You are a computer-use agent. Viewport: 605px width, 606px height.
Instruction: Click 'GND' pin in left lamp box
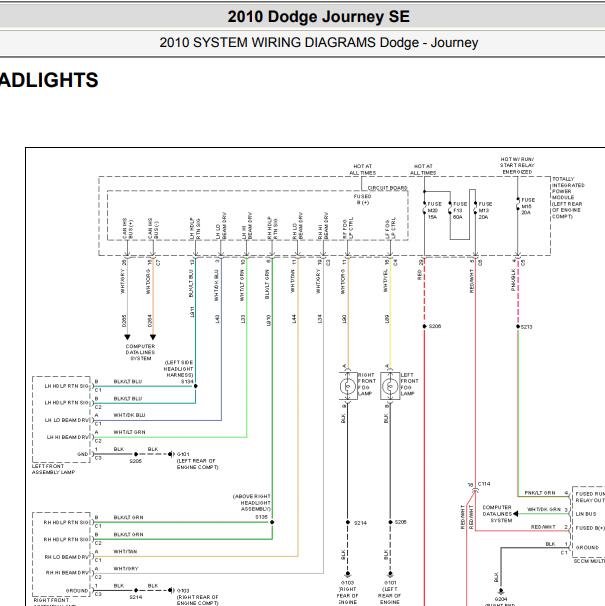(x=83, y=454)
